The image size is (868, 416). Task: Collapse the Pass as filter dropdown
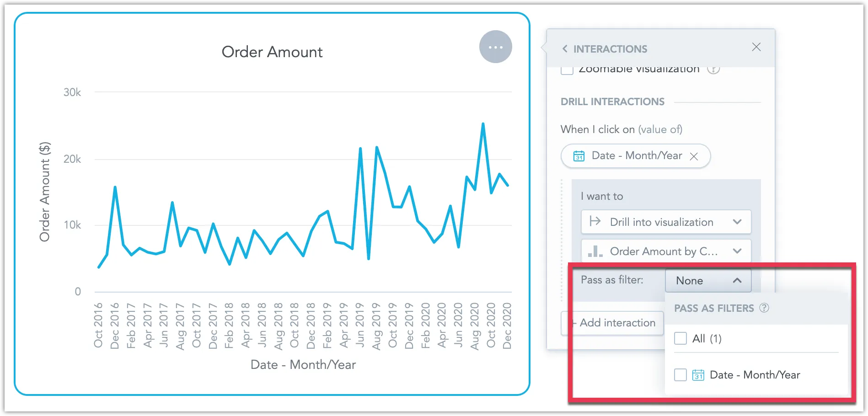pyautogui.click(x=738, y=281)
